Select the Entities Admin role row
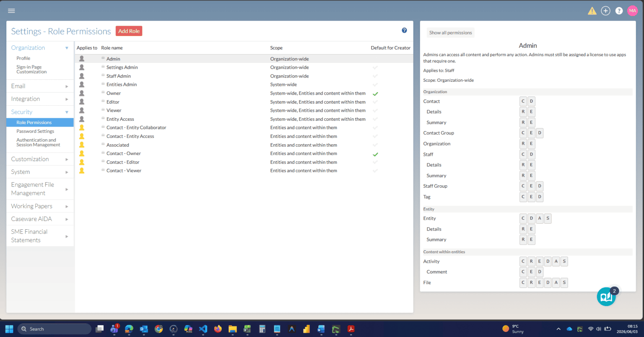The width and height of the screenshot is (644, 337). point(244,85)
